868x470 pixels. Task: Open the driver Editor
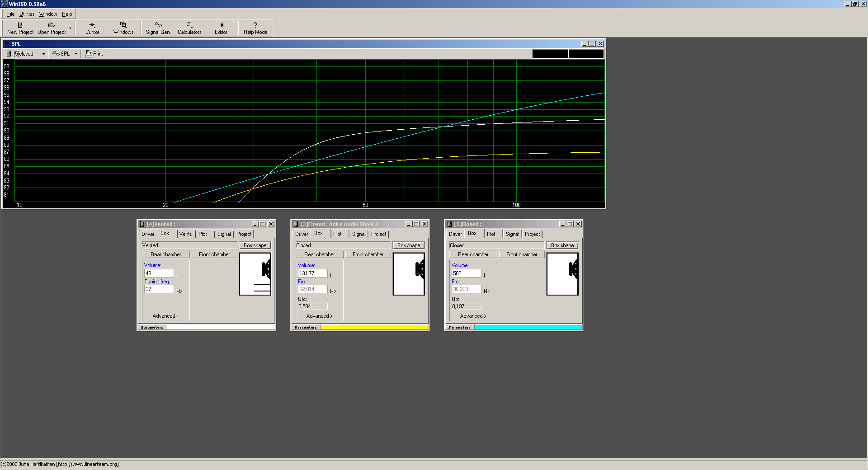[221, 25]
